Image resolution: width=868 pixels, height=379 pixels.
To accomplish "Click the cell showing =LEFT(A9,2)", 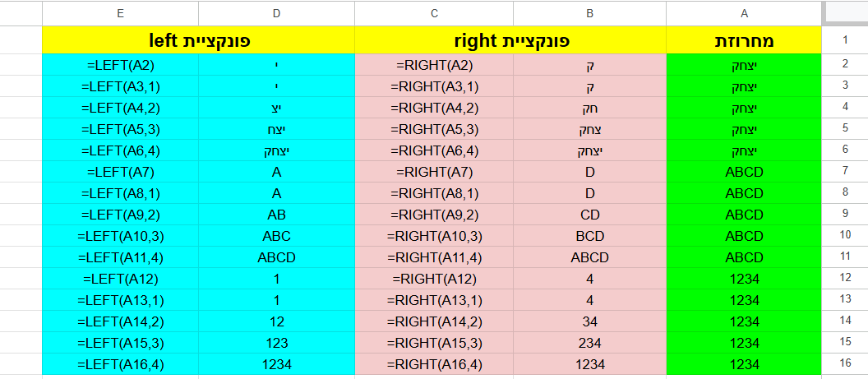I will (x=120, y=215).
